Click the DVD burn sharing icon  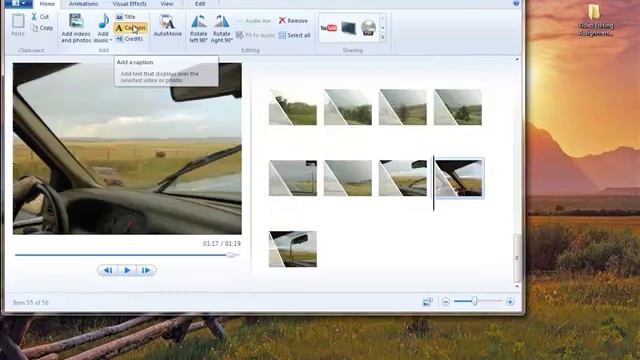368,28
